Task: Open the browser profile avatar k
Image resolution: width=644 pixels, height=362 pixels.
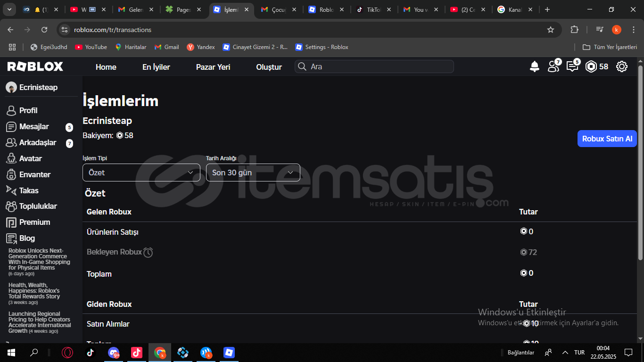Action: point(617,30)
